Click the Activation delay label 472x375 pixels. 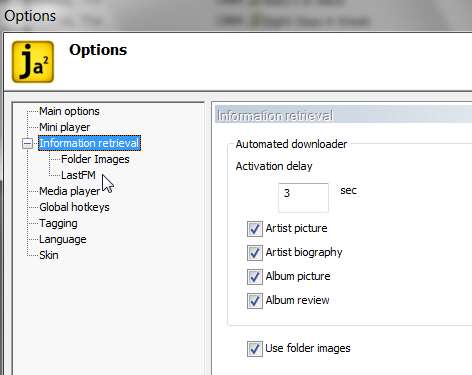(274, 166)
